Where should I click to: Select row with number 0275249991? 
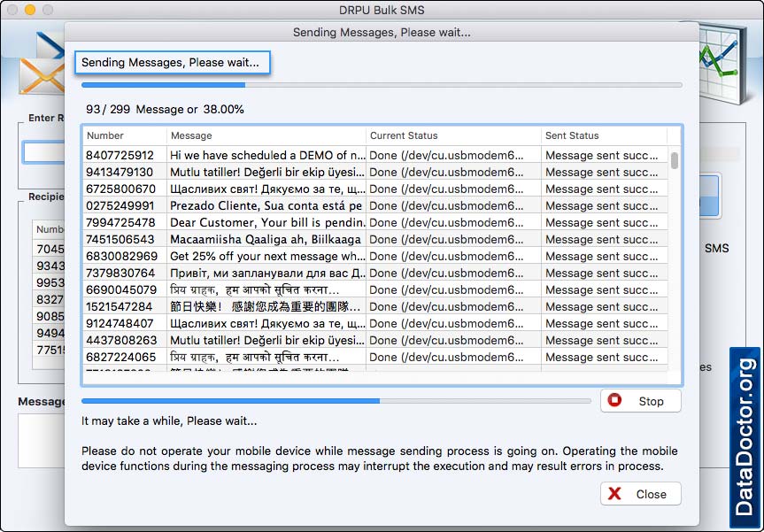pos(375,205)
